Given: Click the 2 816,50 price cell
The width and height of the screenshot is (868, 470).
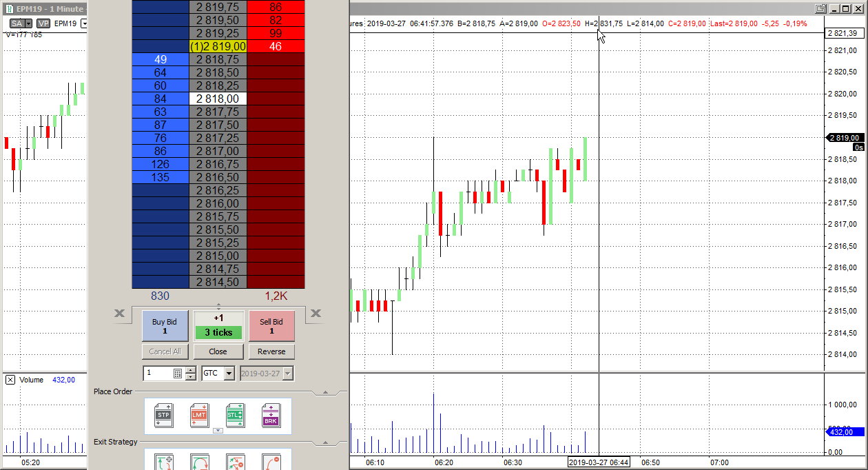Looking at the screenshot, I should tap(218, 177).
